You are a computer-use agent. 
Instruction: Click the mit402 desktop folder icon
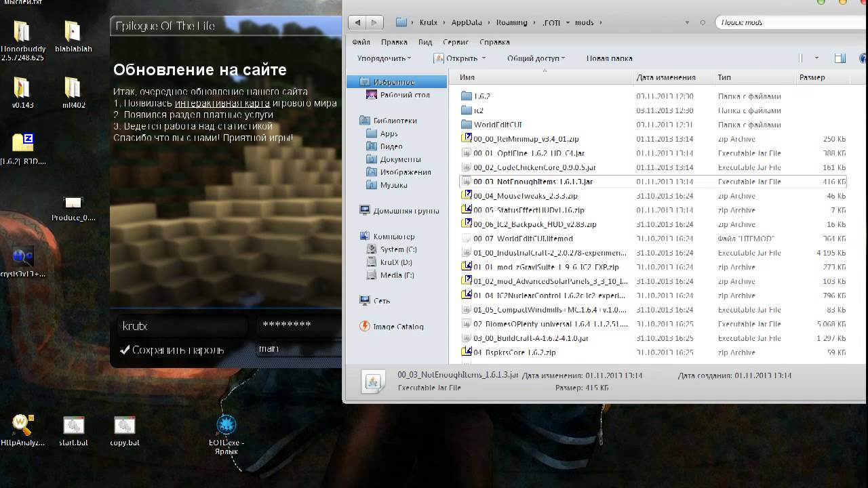[73, 88]
